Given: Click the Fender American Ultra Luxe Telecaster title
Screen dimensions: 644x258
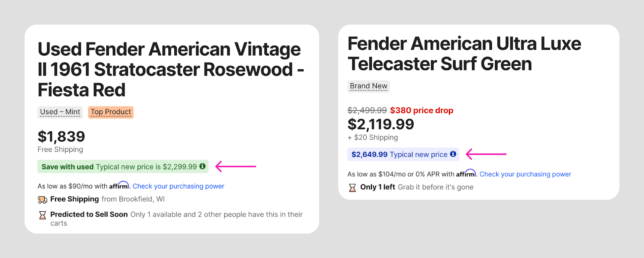Looking at the screenshot, I should point(464,54).
